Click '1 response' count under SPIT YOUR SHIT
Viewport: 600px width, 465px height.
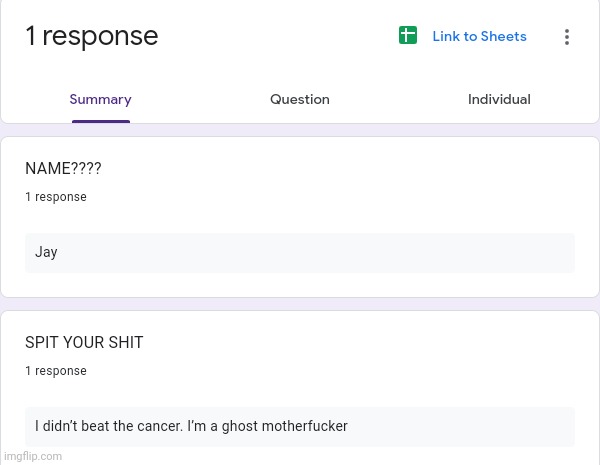pos(56,371)
